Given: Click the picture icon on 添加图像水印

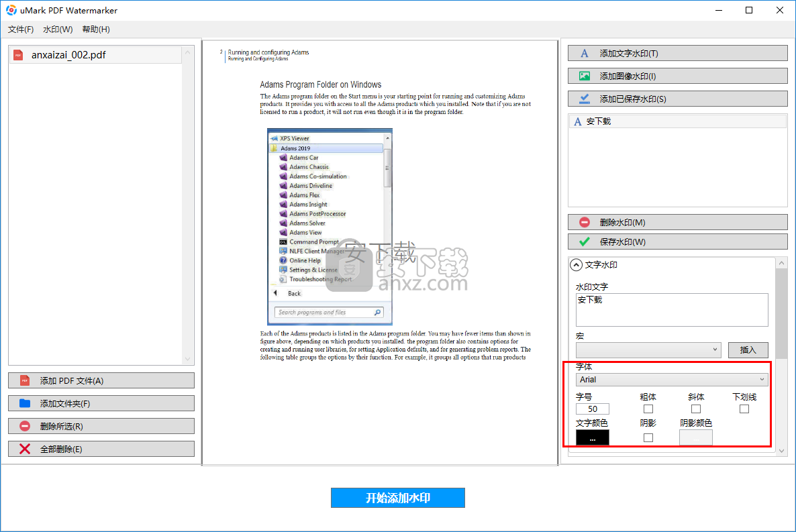Looking at the screenshot, I should (x=585, y=76).
